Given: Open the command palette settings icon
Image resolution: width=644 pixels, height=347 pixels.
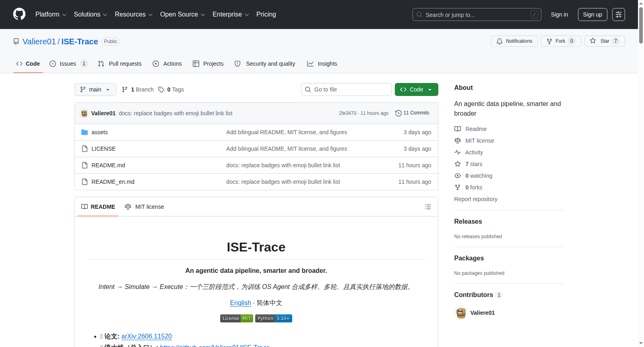Looking at the screenshot, I should pyautogui.click(x=619, y=15).
